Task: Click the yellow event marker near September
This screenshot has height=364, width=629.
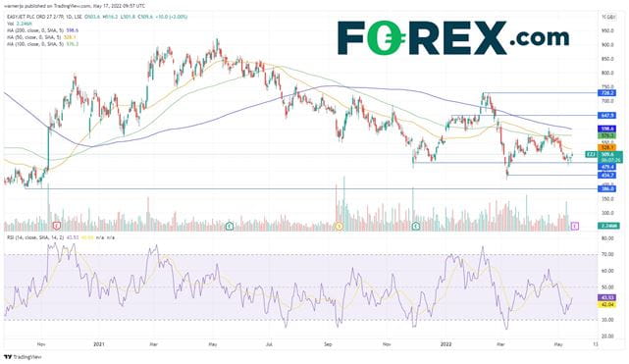Action: pos(340,226)
